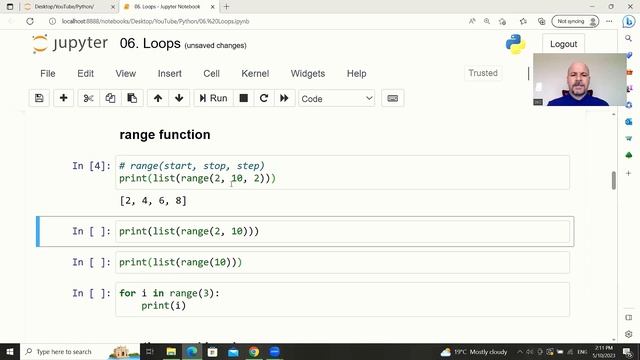Screen dimensions: 640x360
Task: Open the File menu
Action: coord(48,73)
